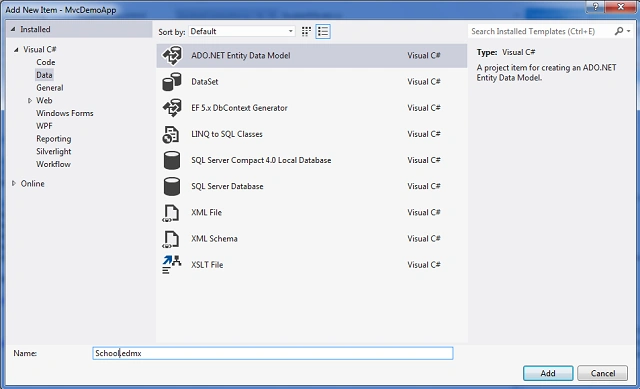Screen dimensions: 640x389
Task: Select the WPF category
Action: pos(44,126)
